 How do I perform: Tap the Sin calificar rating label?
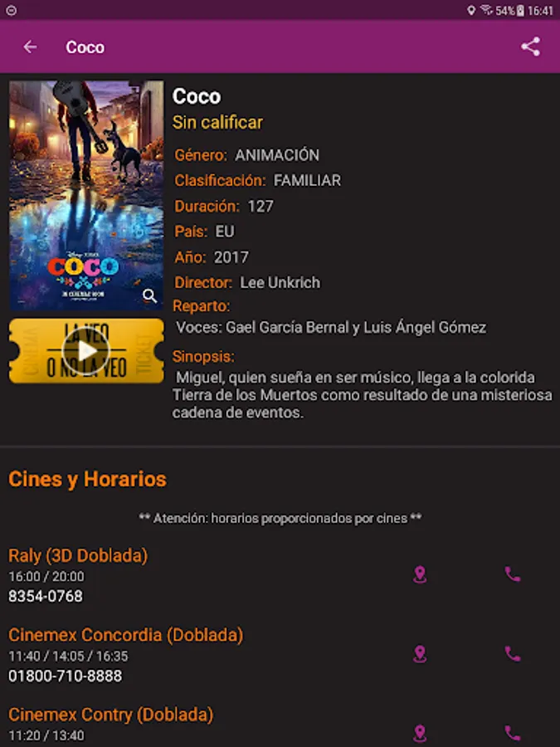click(217, 123)
